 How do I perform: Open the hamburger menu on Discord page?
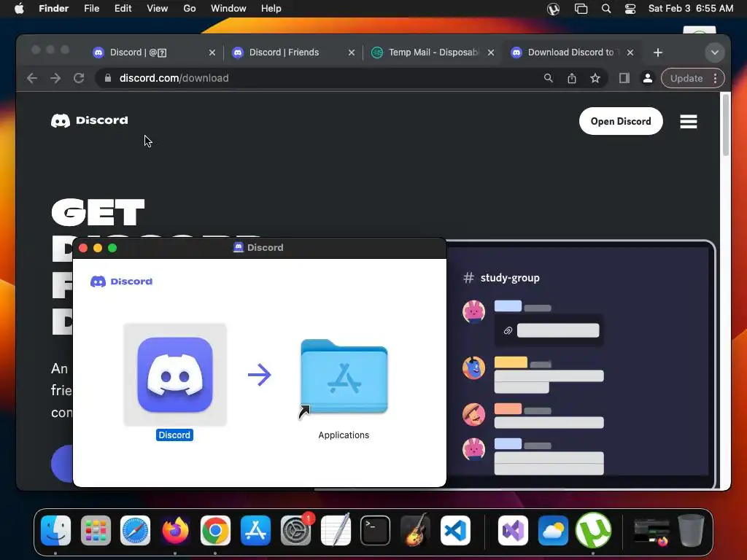tap(689, 122)
